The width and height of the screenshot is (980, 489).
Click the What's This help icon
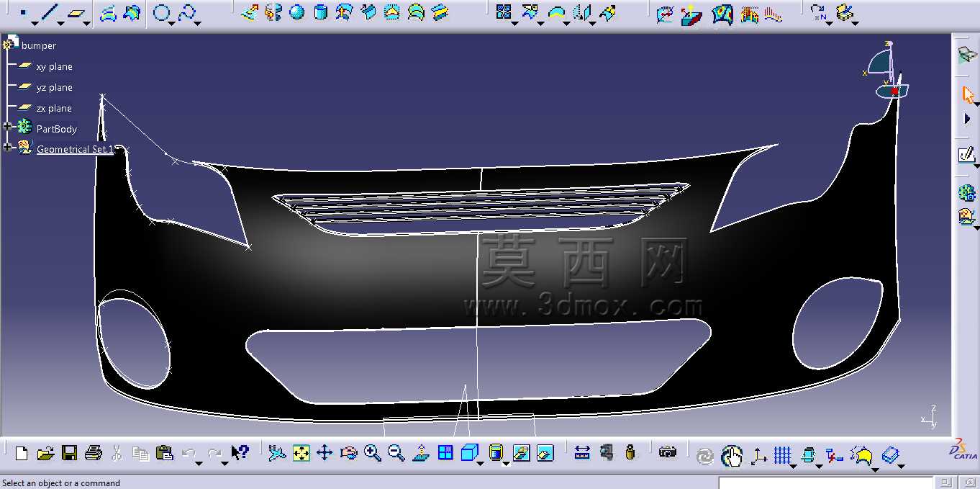(240, 453)
